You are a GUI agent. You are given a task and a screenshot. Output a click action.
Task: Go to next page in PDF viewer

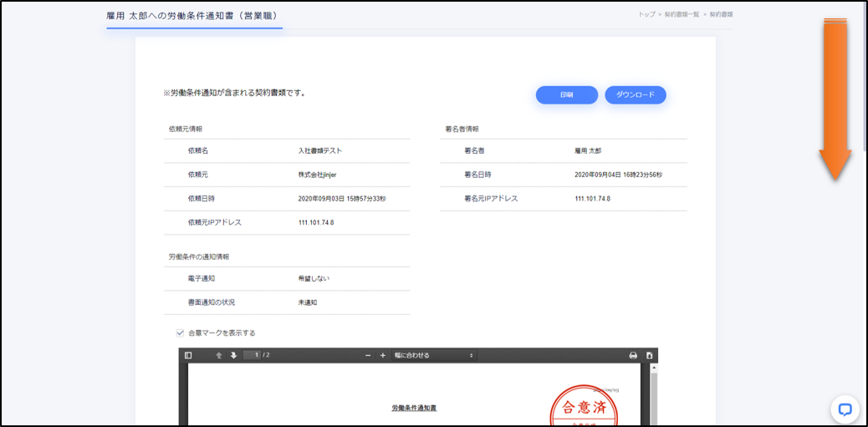[233, 355]
